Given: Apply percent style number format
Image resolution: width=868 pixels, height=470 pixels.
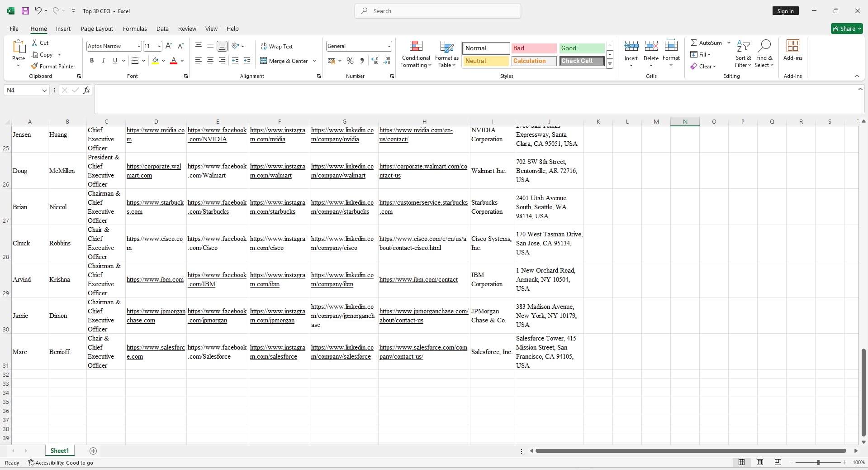Looking at the screenshot, I should [350, 61].
